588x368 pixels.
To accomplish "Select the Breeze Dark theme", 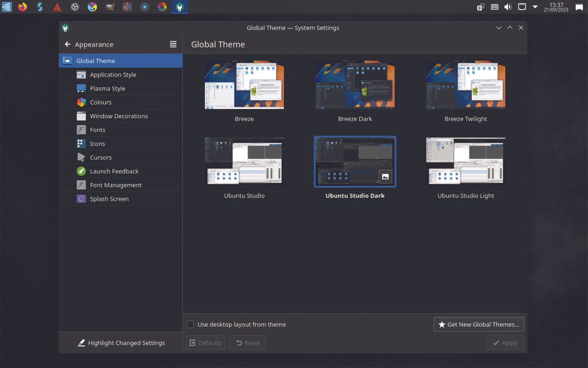I will pyautogui.click(x=355, y=84).
